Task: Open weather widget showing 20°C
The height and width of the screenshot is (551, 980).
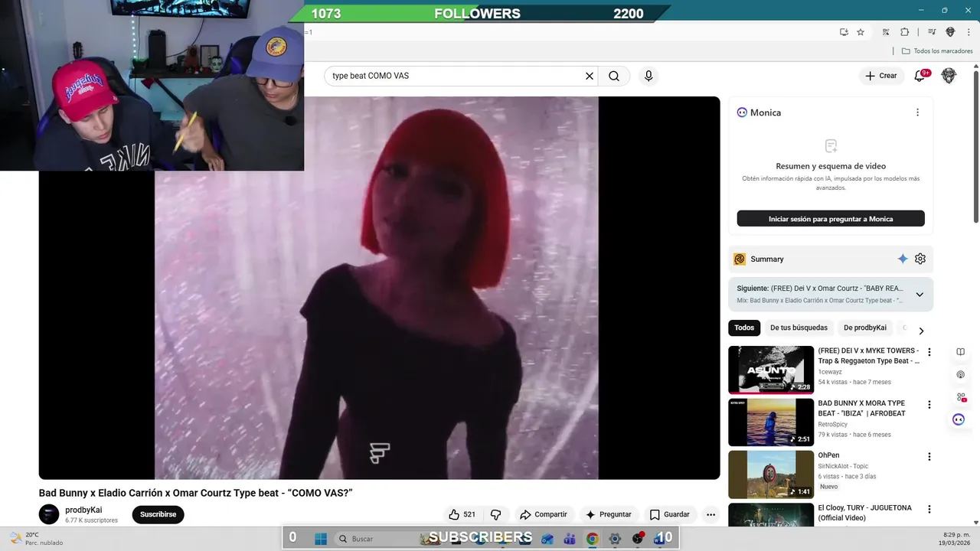Action: (36, 539)
